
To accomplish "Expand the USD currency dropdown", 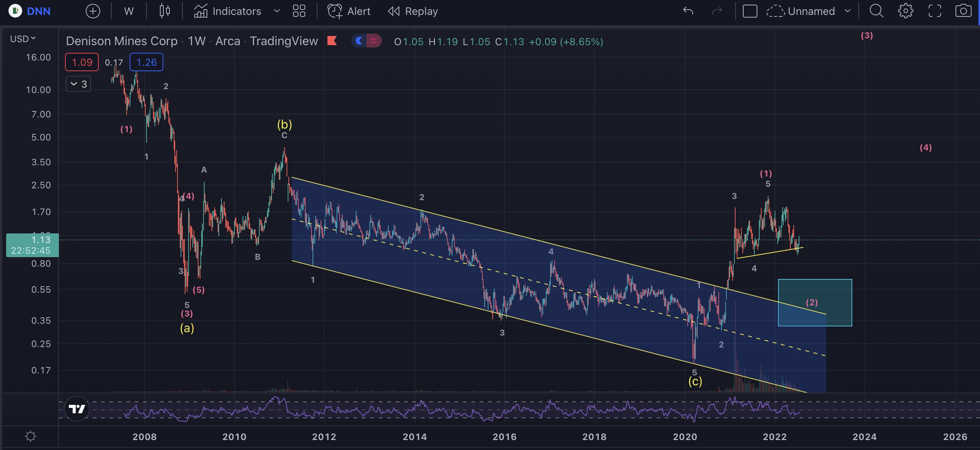I will click(x=23, y=39).
